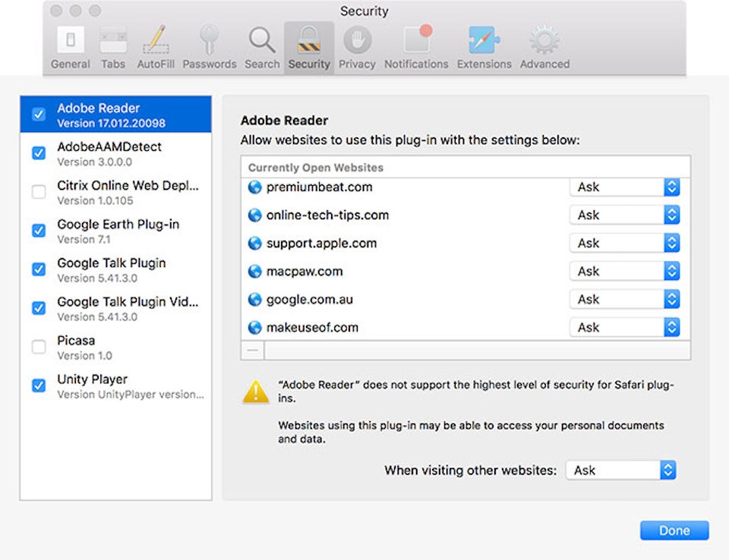The image size is (729, 560).
Task: Open the General preferences pane
Action: [71, 48]
